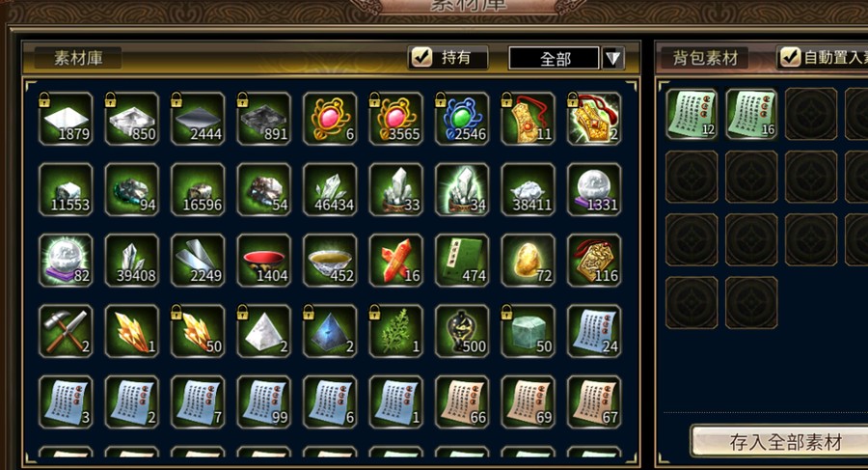
Task: Click the 全部 category combo box
Action: (x=554, y=58)
